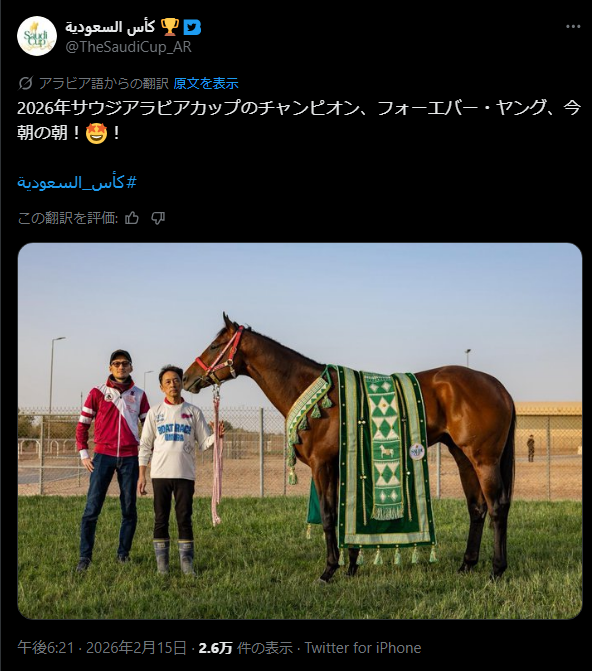Open the tweet timestamp 午後6:21
592x671 pixels.
46,647
